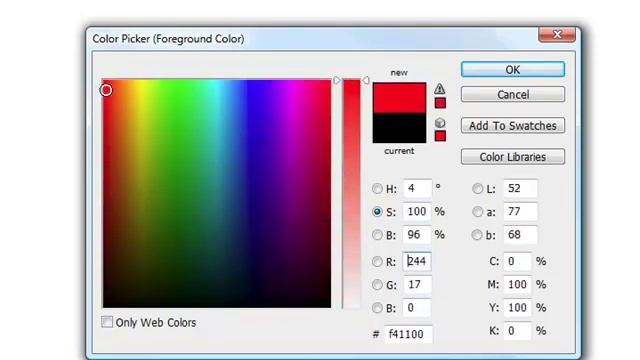Click the right slider arrow handle

(366, 80)
